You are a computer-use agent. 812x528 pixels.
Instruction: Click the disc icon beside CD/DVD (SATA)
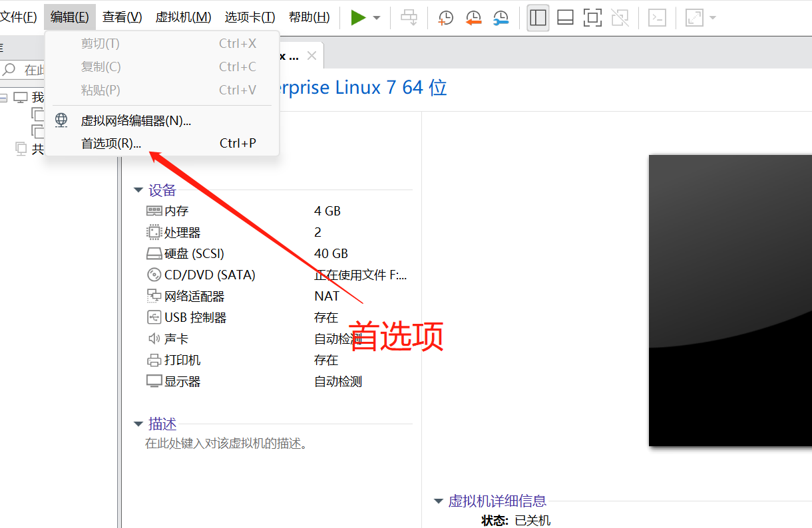[154, 275]
